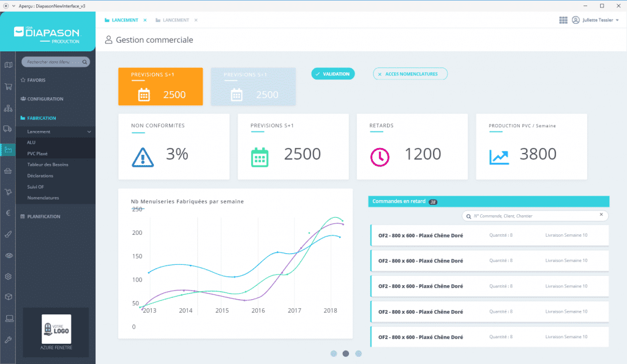
Task: Open the apps grid icon near username
Action: 563,20
